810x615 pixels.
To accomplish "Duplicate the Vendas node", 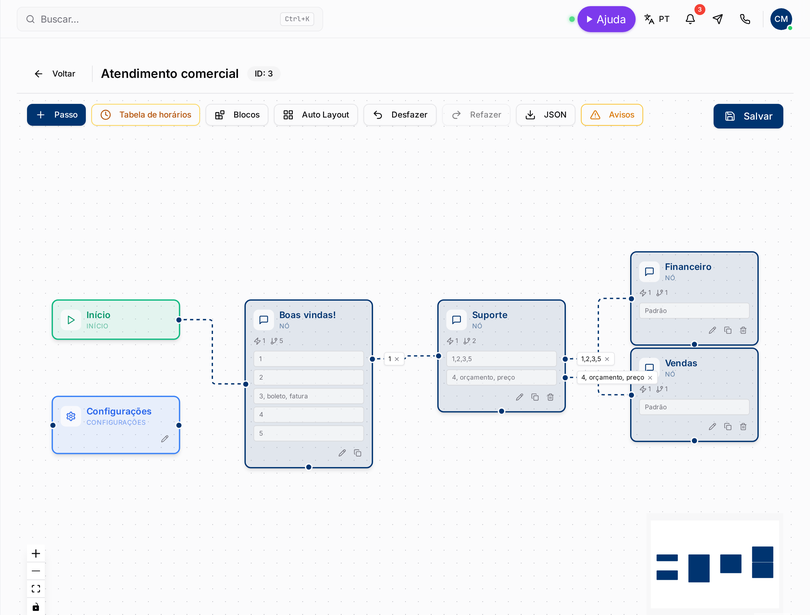I will tap(728, 427).
